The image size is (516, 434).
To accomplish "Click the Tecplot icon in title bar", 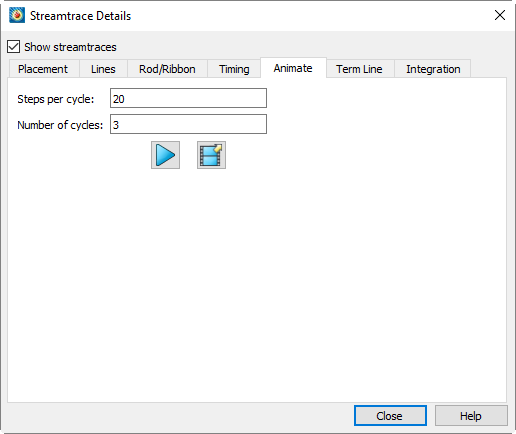I will [x=17, y=15].
